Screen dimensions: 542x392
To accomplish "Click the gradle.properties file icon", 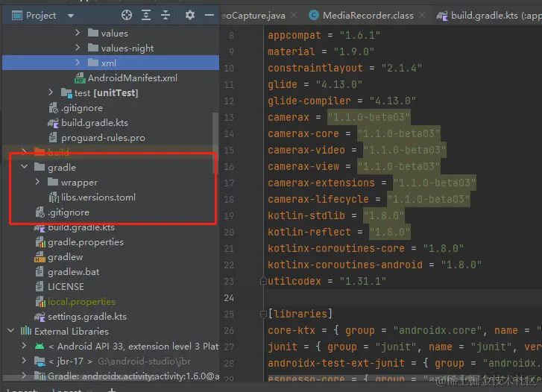I will [40, 242].
